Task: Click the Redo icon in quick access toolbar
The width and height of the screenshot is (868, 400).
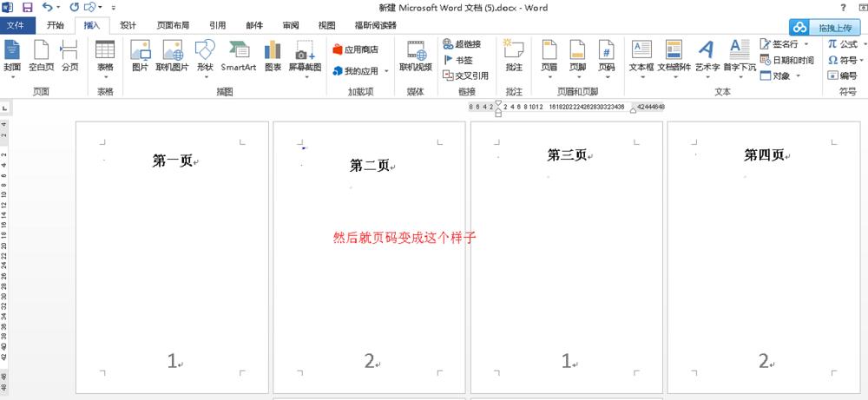Action: pyautogui.click(x=74, y=7)
